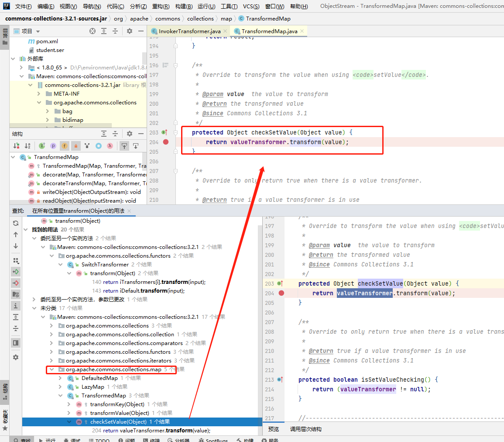
Task: Click autoscroll-to-source icon in structure toolbar
Action: pyautogui.click(x=124, y=146)
